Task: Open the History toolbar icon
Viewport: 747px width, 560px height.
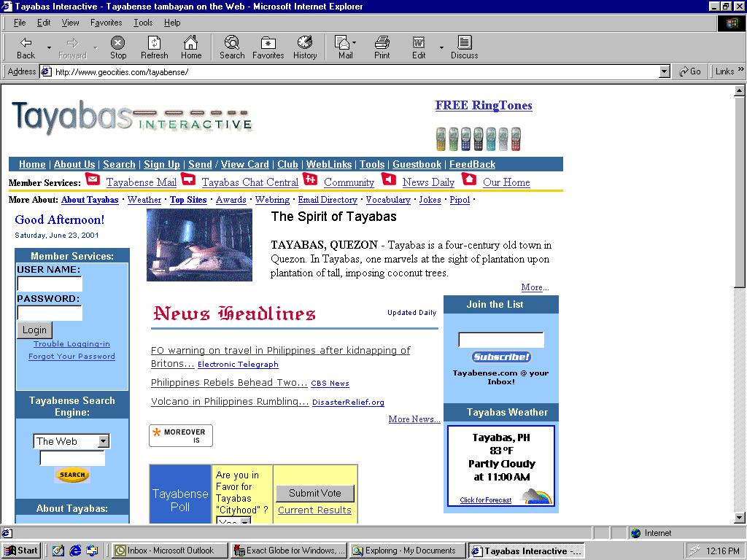Action: pyautogui.click(x=305, y=47)
